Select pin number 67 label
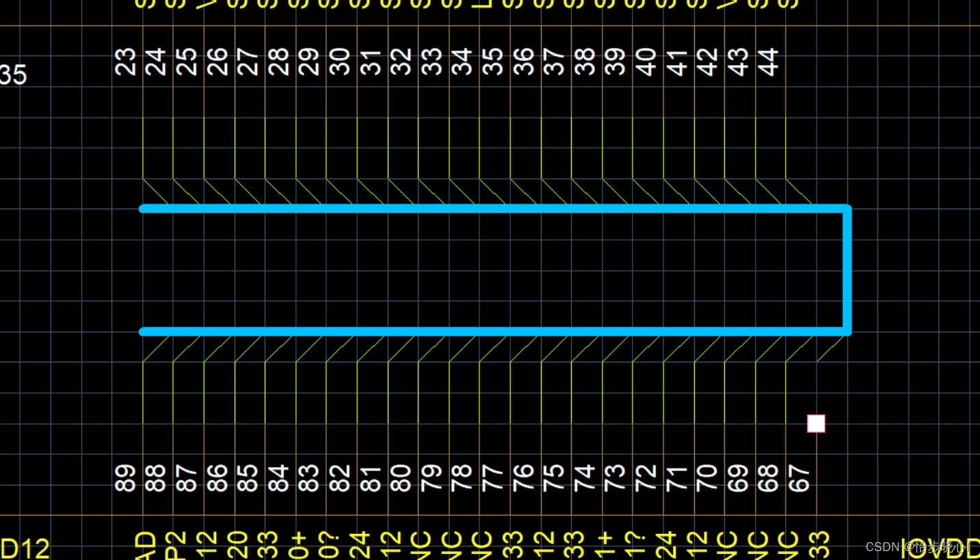This screenshot has height=560, width=980. tap(799, 478)
